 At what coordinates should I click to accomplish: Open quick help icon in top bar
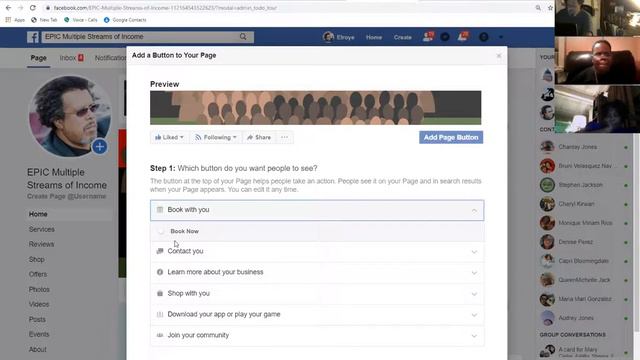pos(484,37)
